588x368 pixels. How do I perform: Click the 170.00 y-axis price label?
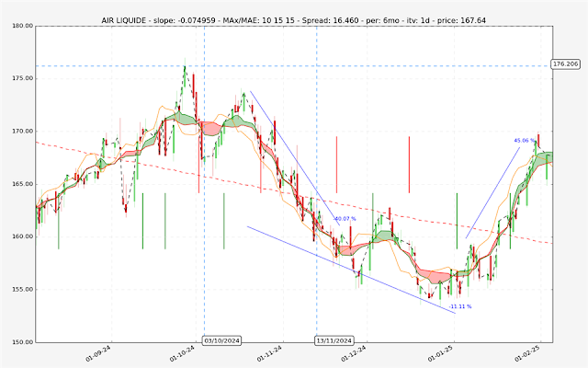click(x=18, y=132)
